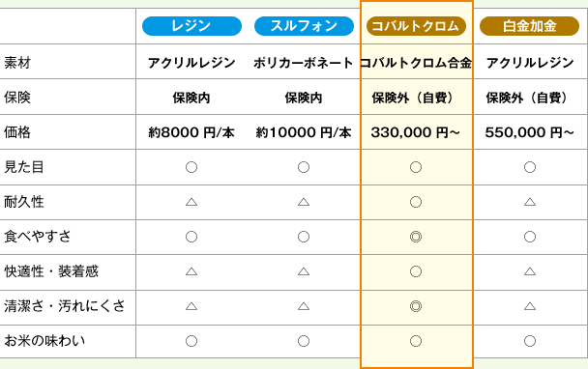Click circle icon for レジン 食べやすさ
The height and width of the screenshot is (369, 588).
191,237
